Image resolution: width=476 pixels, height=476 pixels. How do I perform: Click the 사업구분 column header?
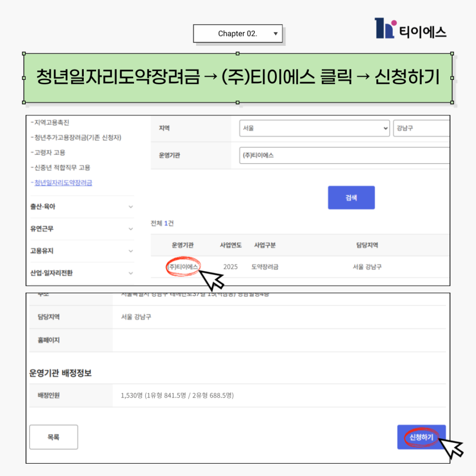coord(265,245)
